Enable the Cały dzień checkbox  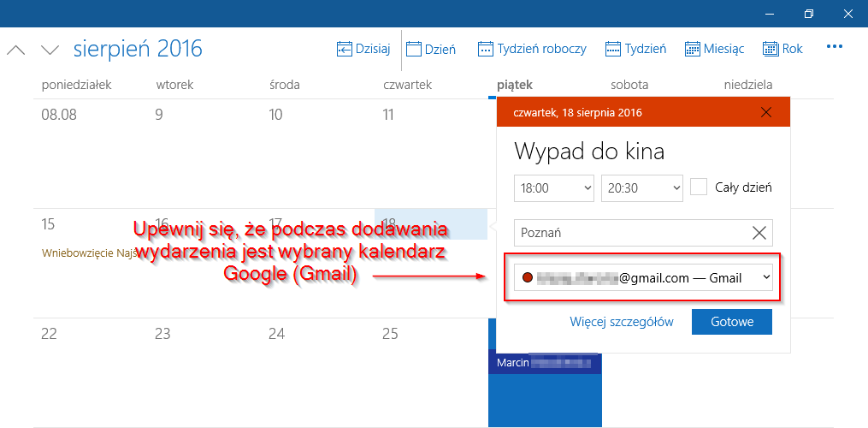[x=699, y=187]
